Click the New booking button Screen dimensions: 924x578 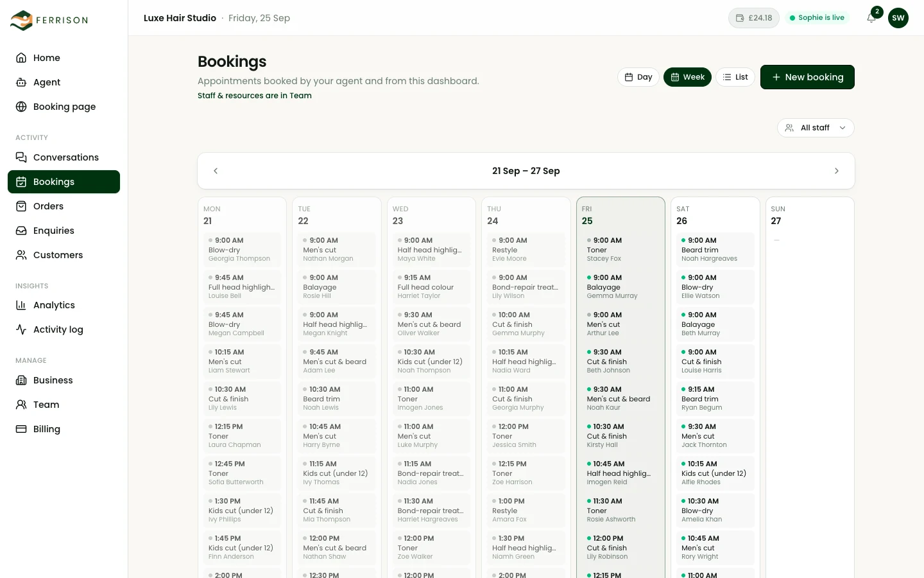807,77
